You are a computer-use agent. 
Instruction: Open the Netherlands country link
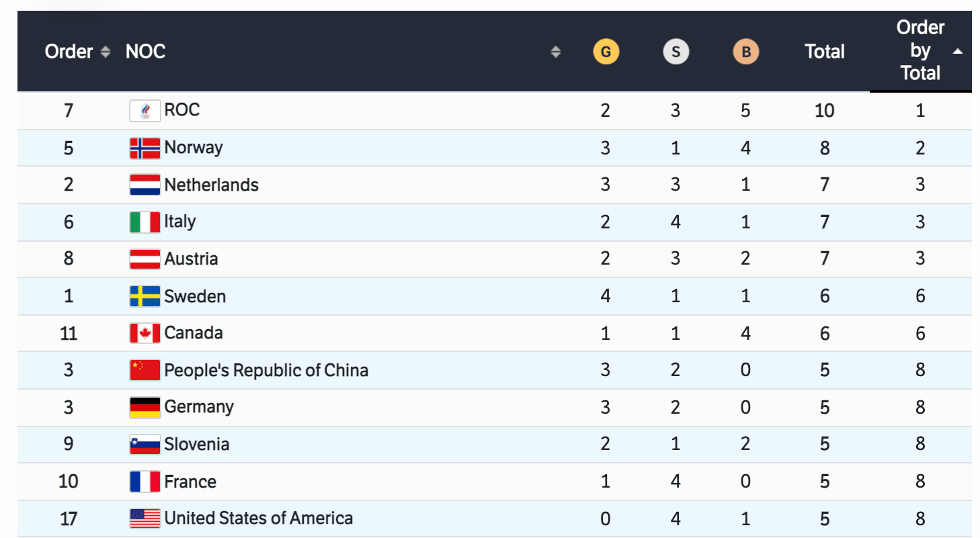[x=211, y=185]
